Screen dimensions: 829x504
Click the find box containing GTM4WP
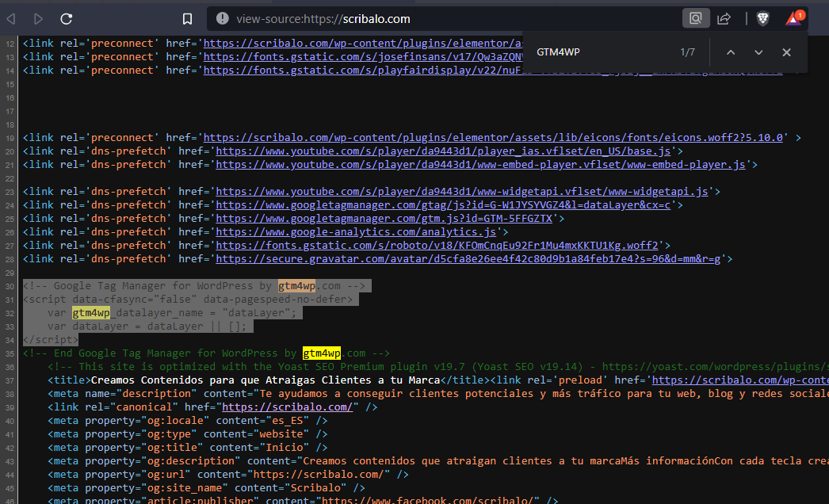[602, 52]
